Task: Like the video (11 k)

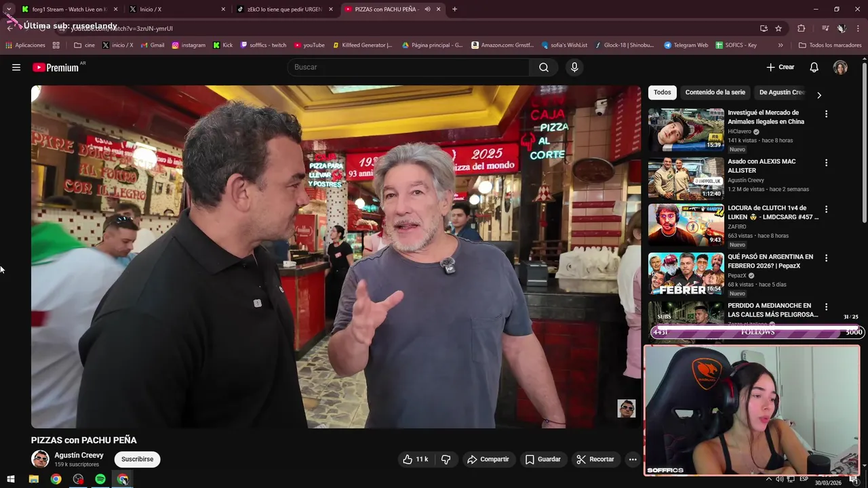Action: click(x=415, y=459)
